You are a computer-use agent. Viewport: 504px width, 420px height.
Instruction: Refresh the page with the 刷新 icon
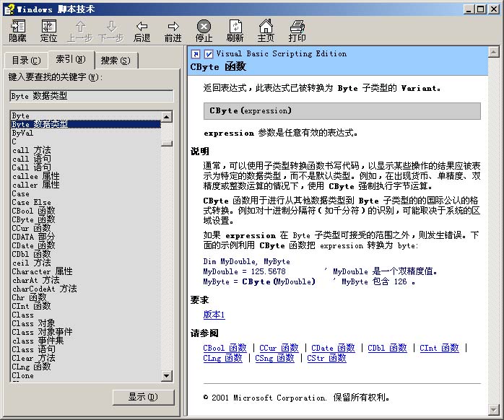click(x=235, y=31)
